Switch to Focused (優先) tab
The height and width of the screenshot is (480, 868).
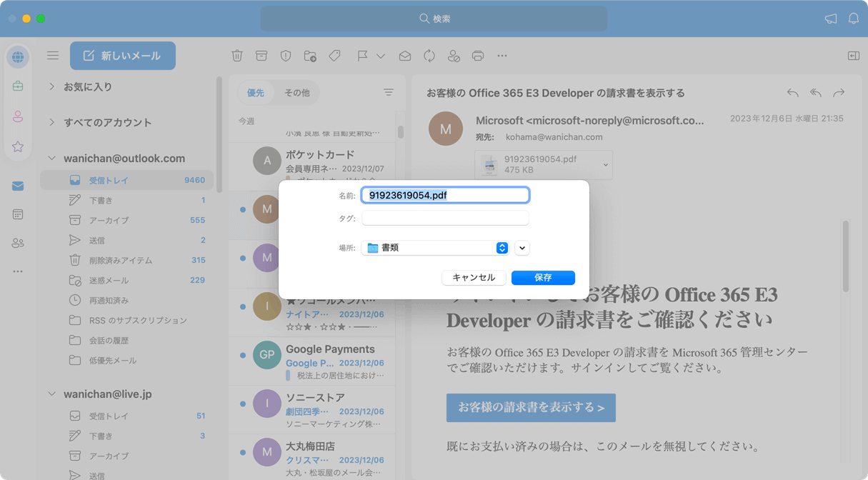click(x=256, y=93)
